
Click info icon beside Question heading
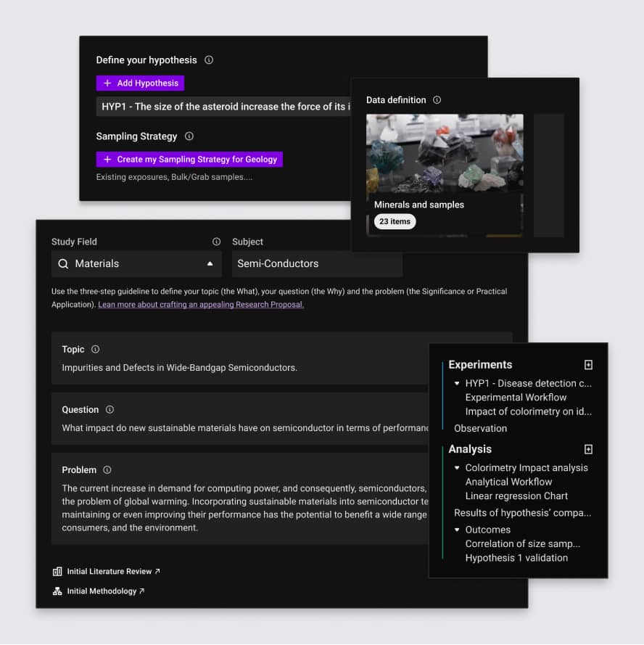110,410
